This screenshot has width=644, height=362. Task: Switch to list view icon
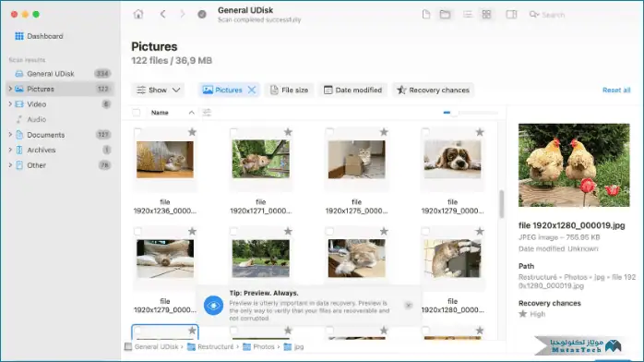click(468, 15)
